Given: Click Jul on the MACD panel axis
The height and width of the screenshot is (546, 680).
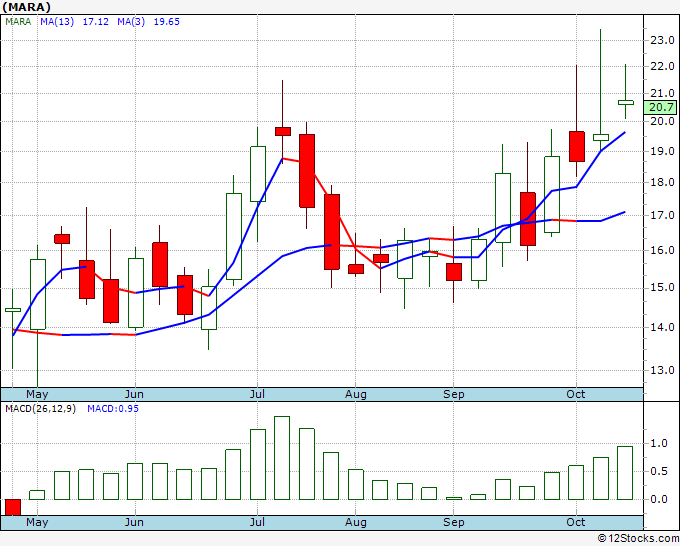Looking at the screenshot, I should pos(257,522).
